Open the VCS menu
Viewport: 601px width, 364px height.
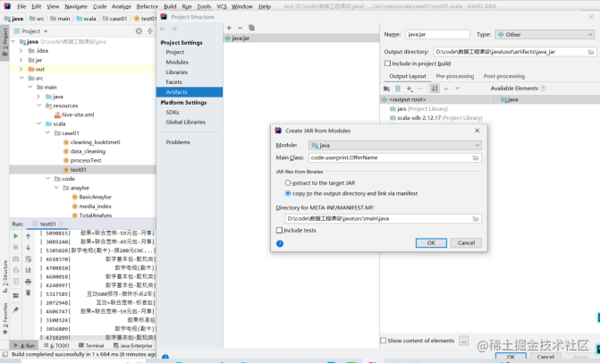click(222, 6)
